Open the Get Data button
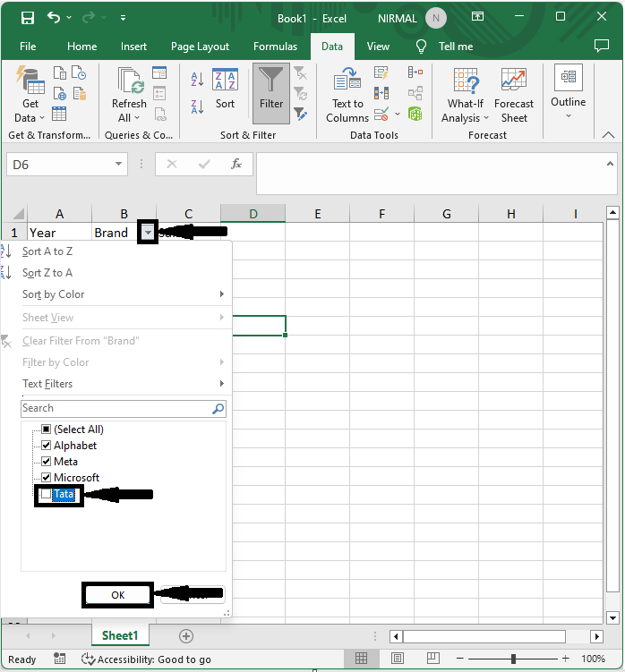Image resolution: width=625 pixels, height=672 pixels. coord(30,94)
